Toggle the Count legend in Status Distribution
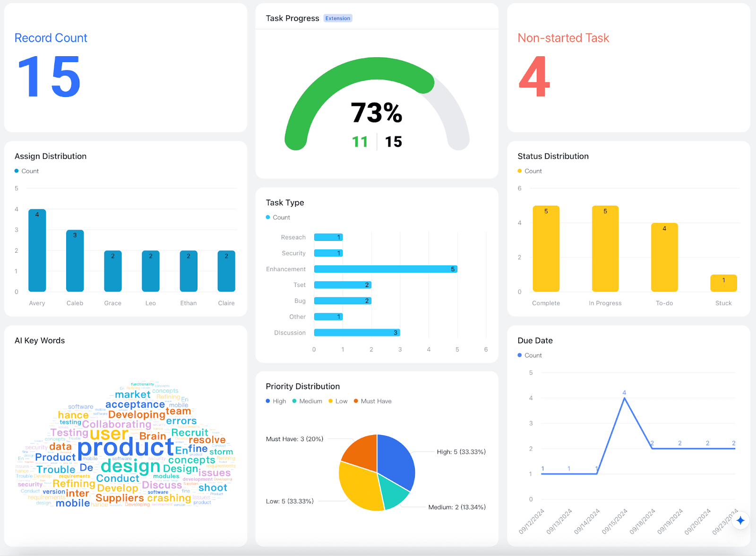The width and height of the screenshot is (756, 556). 530,171
